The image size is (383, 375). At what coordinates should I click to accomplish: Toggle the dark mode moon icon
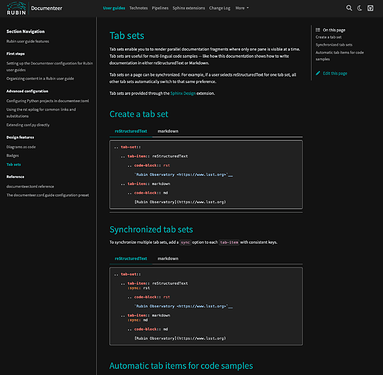359,8
